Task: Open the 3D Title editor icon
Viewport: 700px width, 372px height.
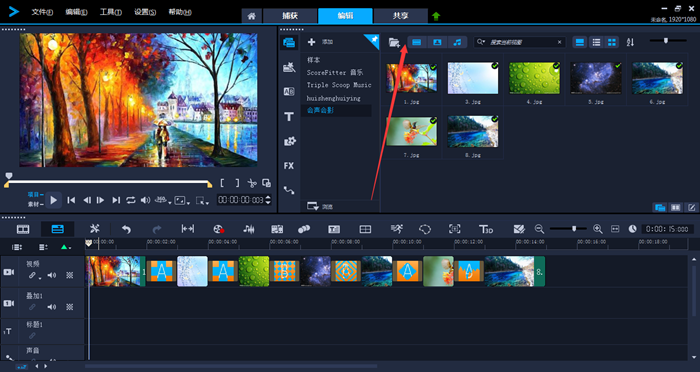Action: click(x=486, y=229)
